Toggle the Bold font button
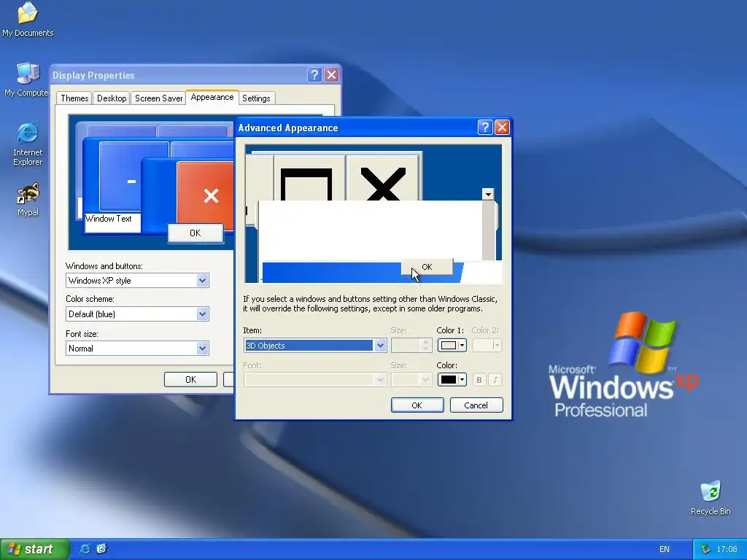 point(479,379)
